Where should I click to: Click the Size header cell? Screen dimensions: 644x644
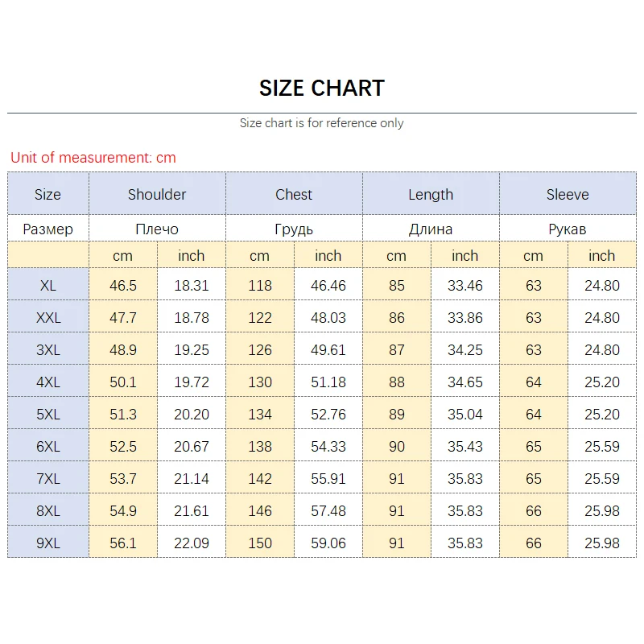click(48, 195)
